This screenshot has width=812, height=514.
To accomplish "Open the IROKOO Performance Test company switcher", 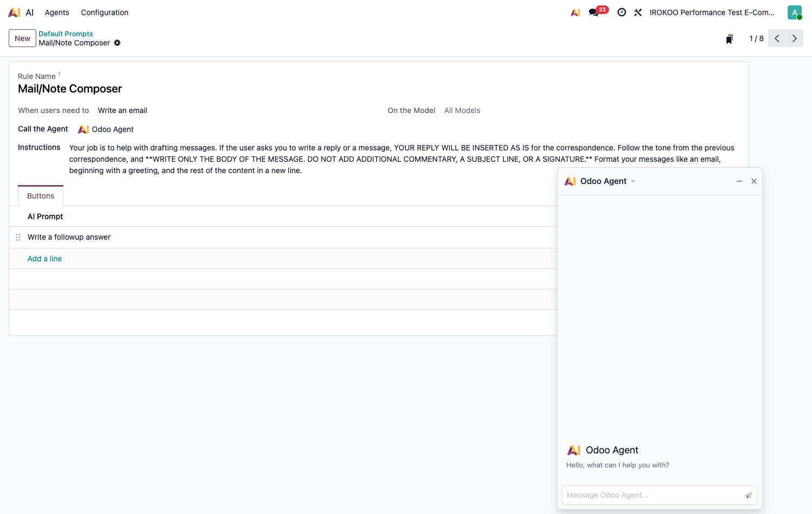I will 712,12.
